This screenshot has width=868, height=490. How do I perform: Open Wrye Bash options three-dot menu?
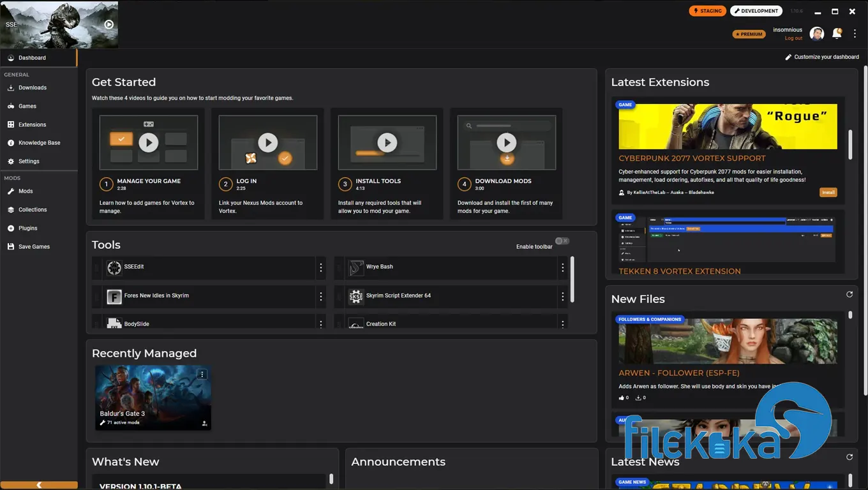click(563, 268)
